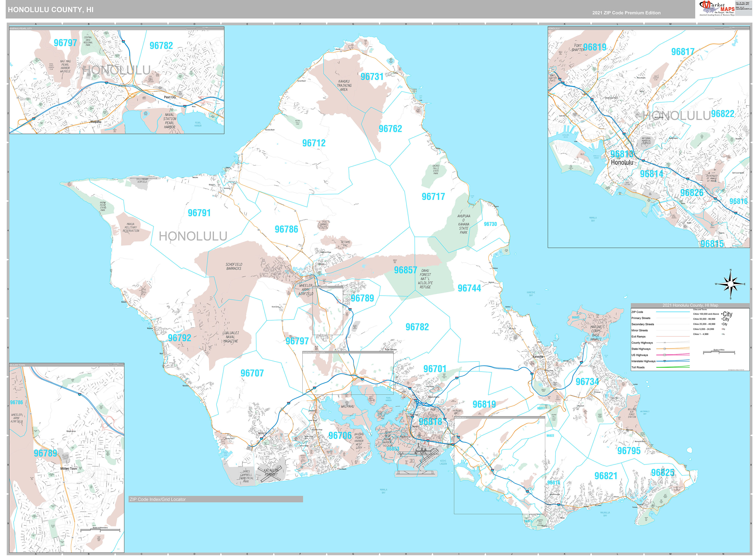Click the "Schofield Barracks" label
Viewport: 756px width, 556px height.
(x=234, y=266)
